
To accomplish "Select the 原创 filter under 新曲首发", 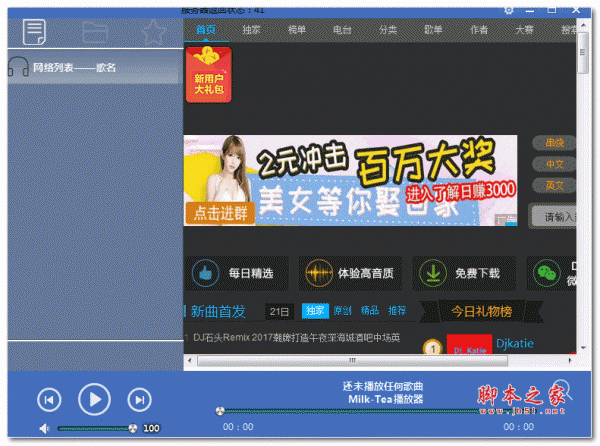I will [342, 311].
